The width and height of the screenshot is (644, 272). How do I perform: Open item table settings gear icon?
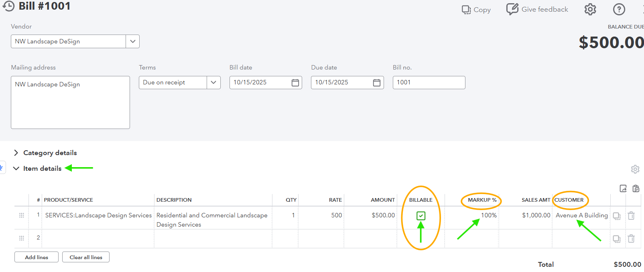(x=635, y=169)
